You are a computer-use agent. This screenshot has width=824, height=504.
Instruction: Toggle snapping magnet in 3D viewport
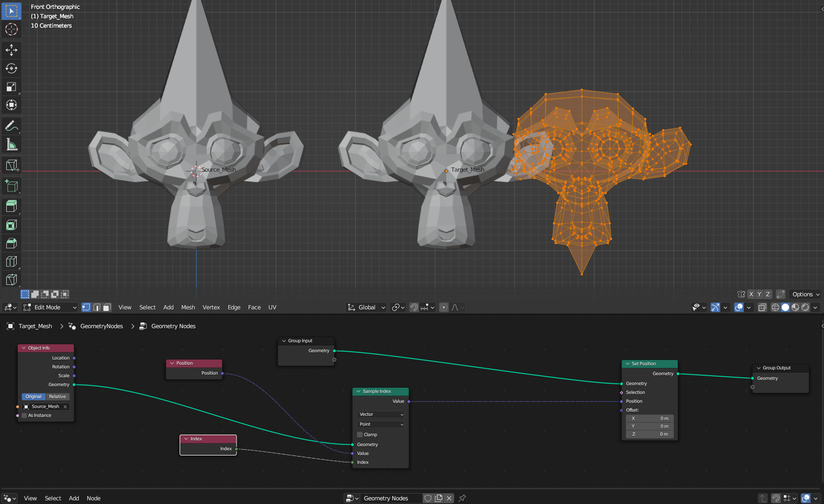[414, 307]
